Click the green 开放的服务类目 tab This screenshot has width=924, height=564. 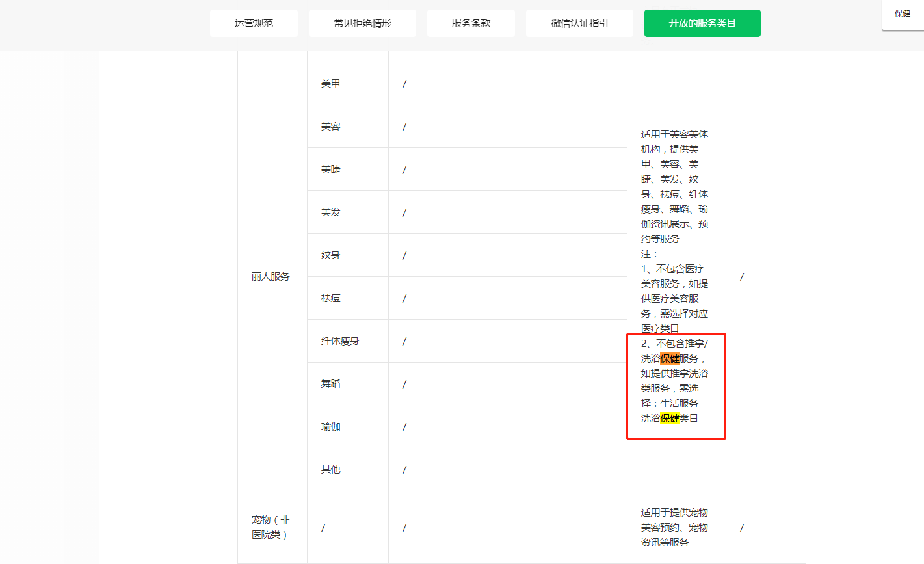tap(702, 23)
